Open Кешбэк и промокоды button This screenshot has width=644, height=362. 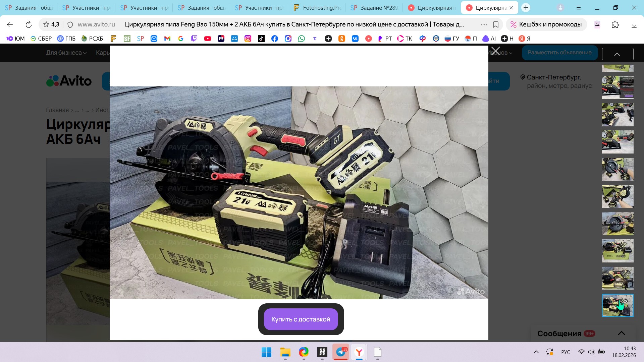pos(546,24)
